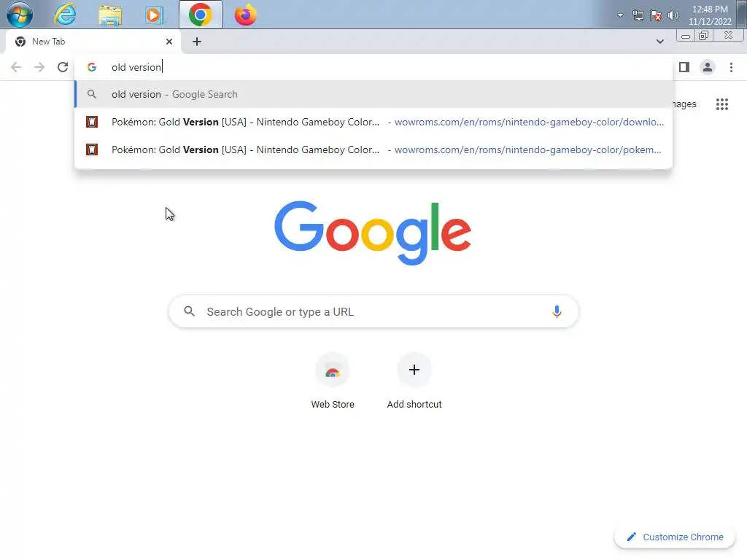Click the Images link
This screenshot has height=560, width=747.
point(684,104)
